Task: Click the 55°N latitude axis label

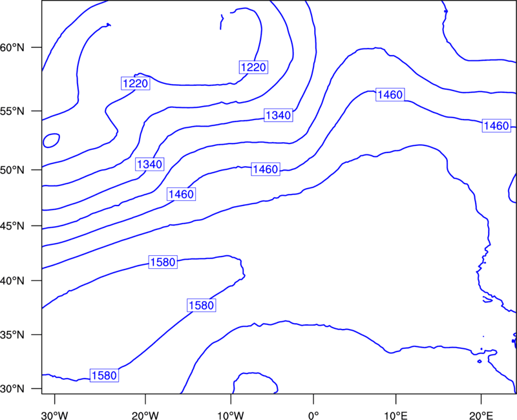Action: [12, 111]
